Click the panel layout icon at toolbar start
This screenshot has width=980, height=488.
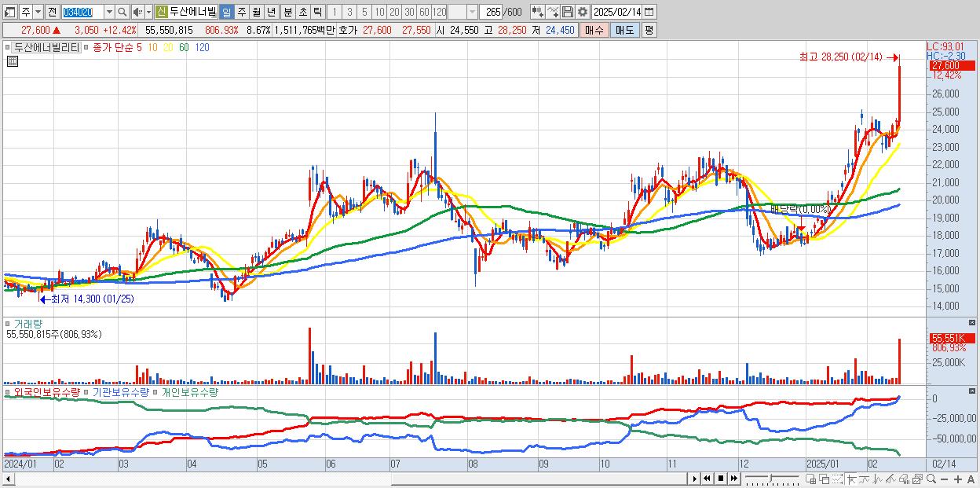[9, 12]
